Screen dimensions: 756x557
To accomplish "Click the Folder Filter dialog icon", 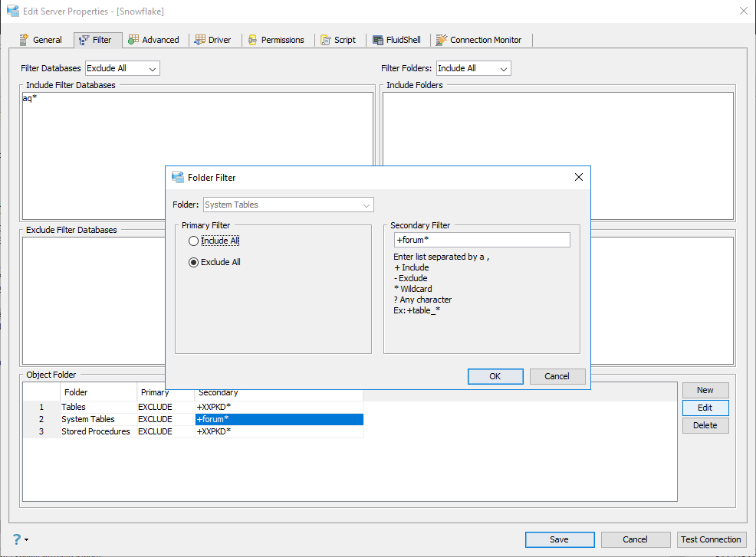I will pos(178,177).
